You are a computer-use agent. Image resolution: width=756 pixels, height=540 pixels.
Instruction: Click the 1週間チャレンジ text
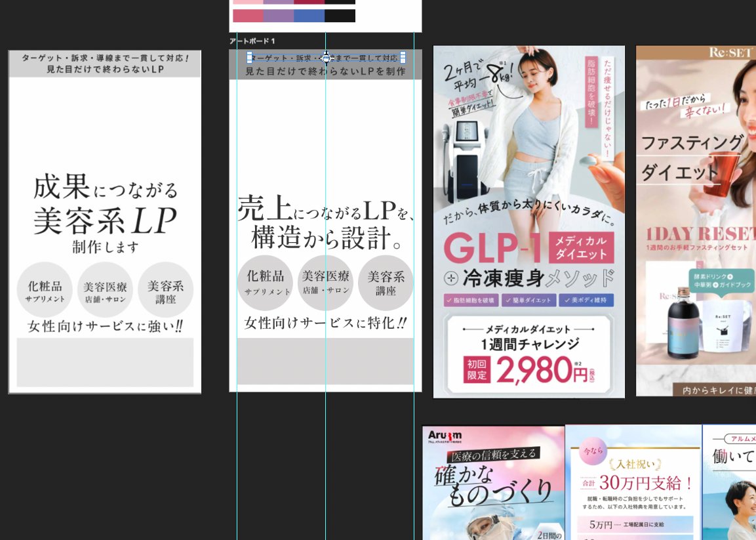pyautogui.click(x=529, y=344)
